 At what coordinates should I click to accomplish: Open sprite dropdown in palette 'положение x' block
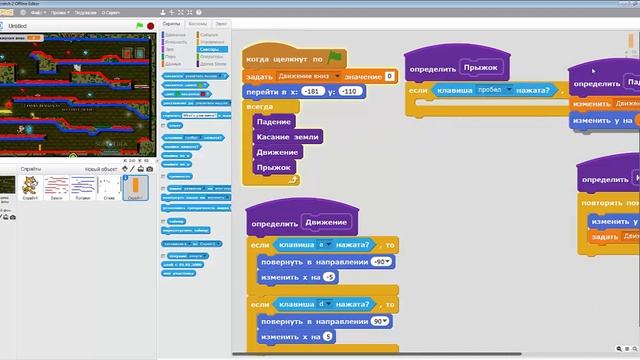click(x=219, y=244)
